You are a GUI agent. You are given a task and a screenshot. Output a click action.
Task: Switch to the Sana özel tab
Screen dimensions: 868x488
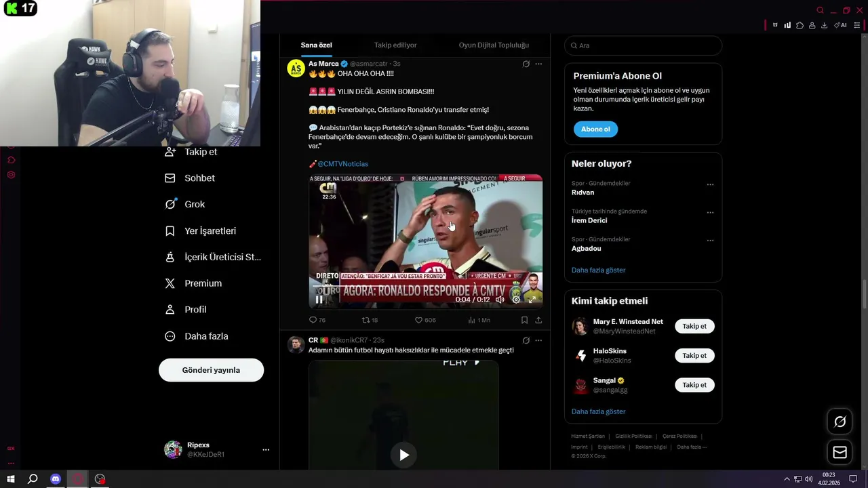317,45
